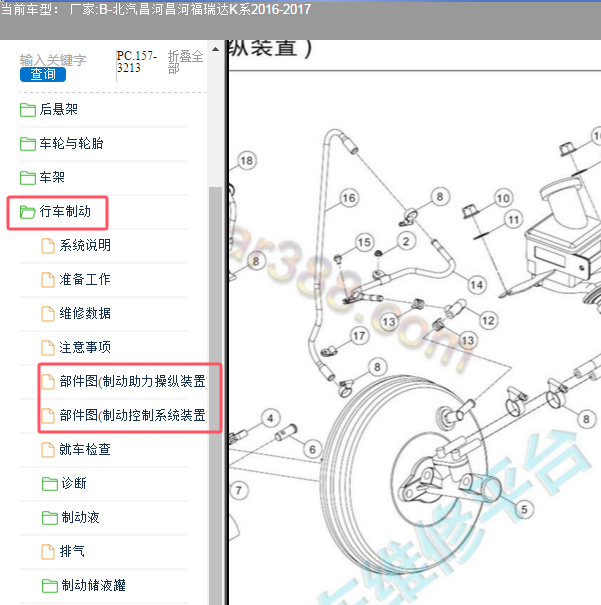
Task: Select the 制动液 subfolder label
Action: tap(81, 517)
